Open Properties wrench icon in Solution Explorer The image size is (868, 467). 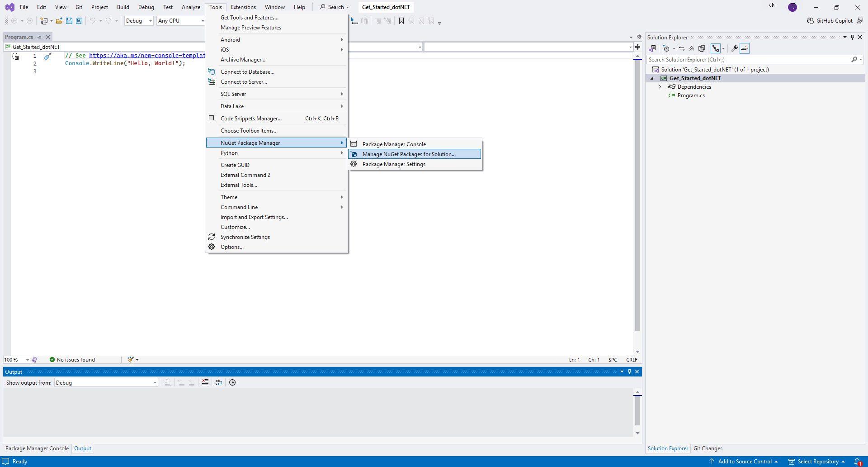coord(735,48)
